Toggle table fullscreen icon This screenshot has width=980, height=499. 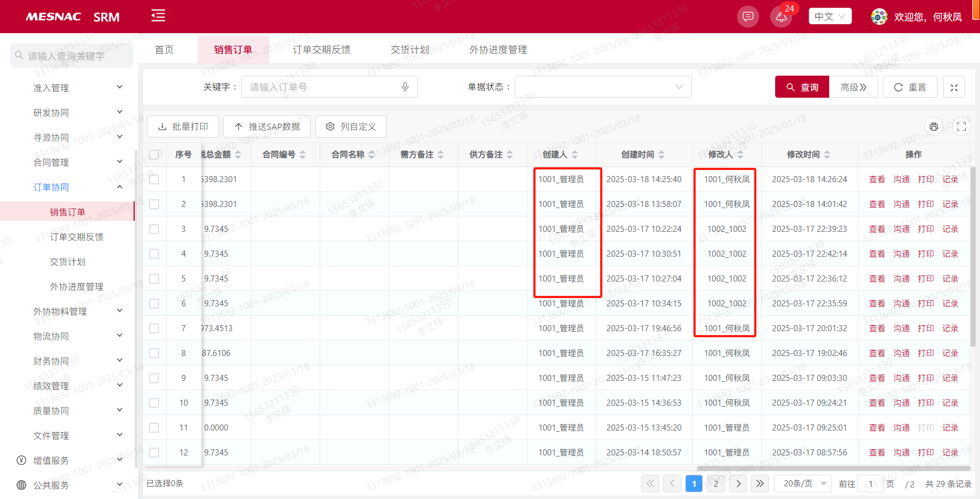click(x=962, y=126)
